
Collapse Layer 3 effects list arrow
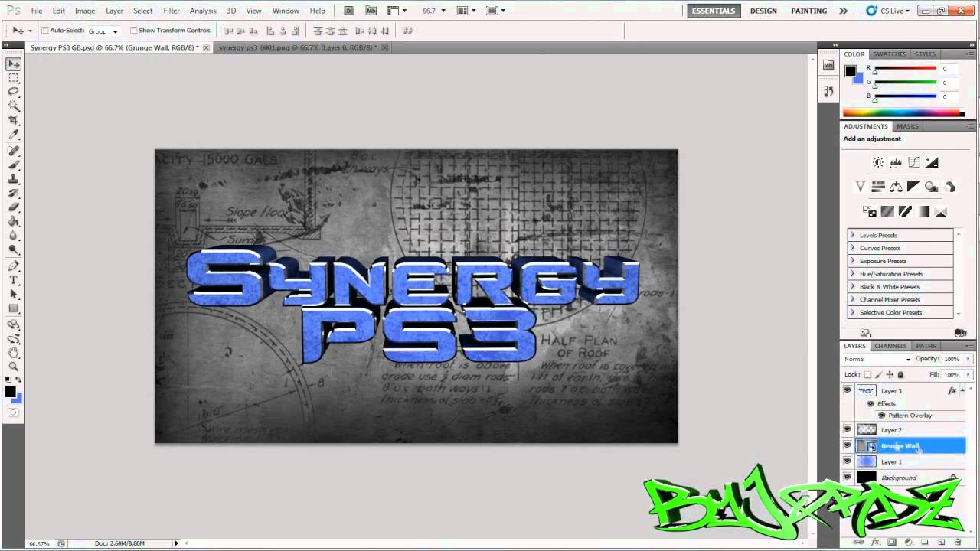tap(963, 390)
